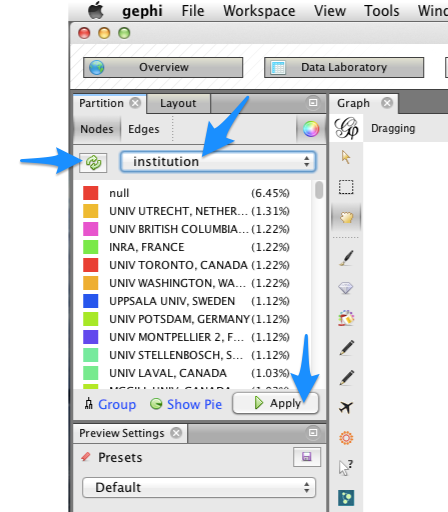Open the institution partition dropdown
Image resolution: width=448 pixels, height=512 pixels.
pyautogui.click(x=218, y=162)
